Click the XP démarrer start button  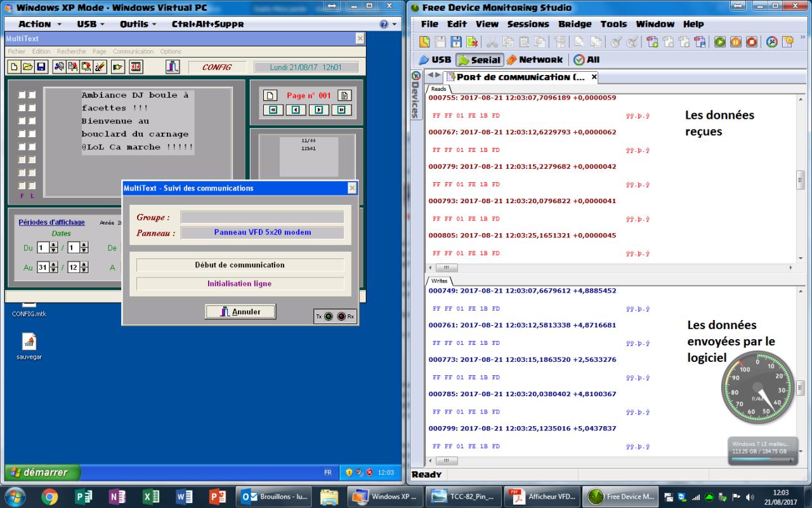point(43,472)
